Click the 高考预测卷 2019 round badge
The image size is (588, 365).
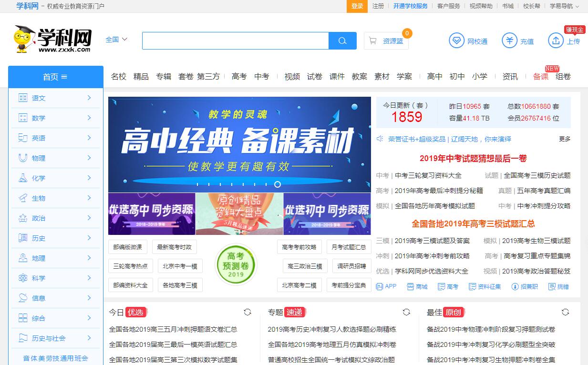tap(236, 265)
